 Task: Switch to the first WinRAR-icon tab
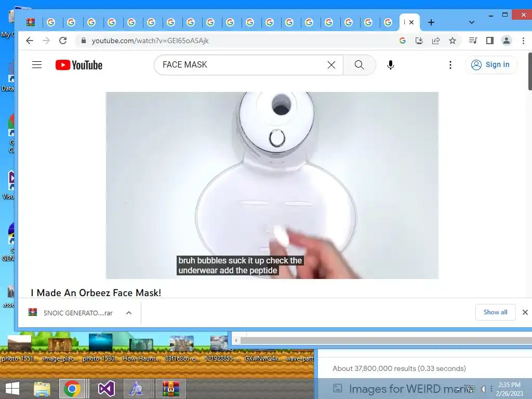click(31, 22)
